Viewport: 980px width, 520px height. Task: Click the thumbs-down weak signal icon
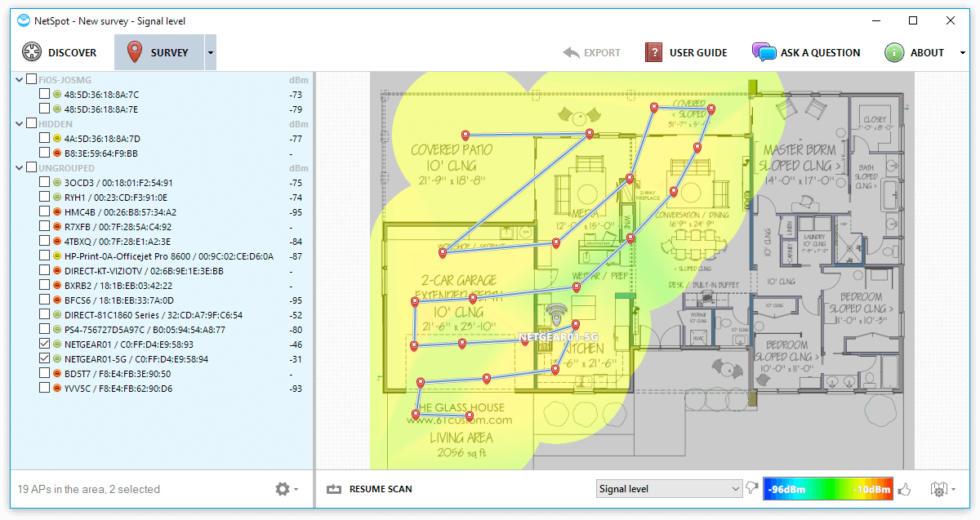click(752, 489)
